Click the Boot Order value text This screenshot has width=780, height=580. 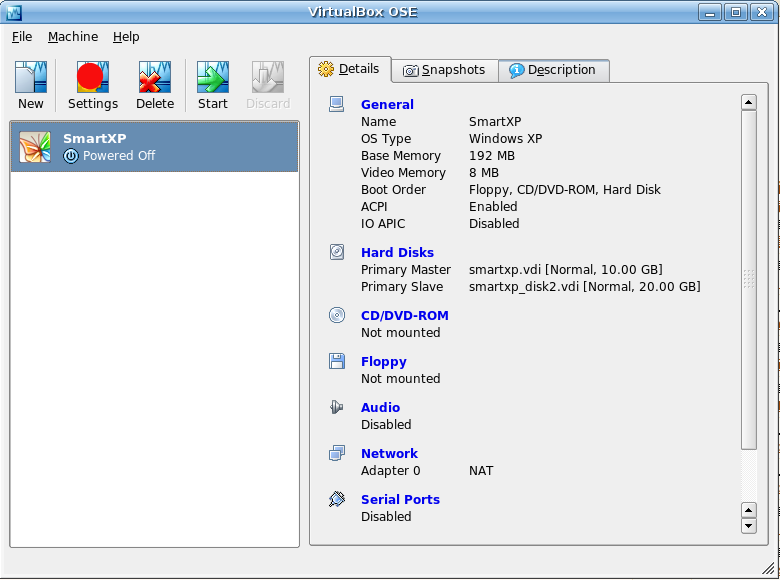565,190
